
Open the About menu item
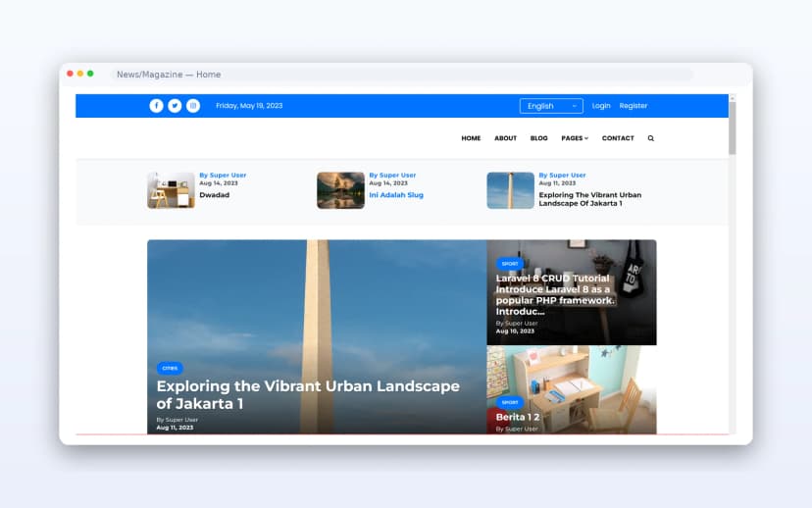tap(505, 138)
